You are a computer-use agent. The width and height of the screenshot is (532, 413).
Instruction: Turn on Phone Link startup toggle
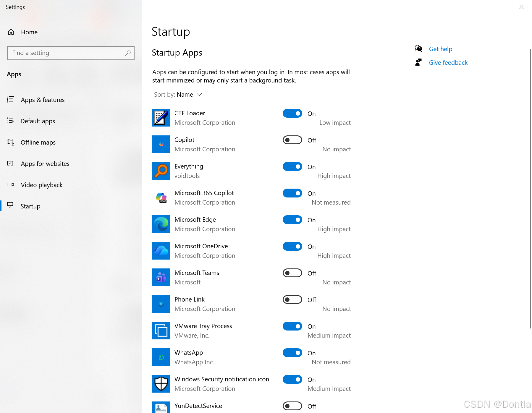point(292,299)
